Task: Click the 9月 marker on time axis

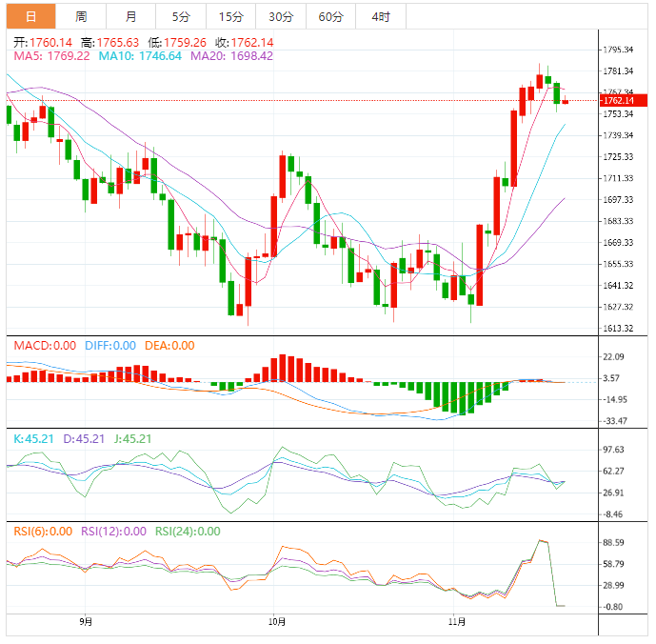Action: click(86, 622)
